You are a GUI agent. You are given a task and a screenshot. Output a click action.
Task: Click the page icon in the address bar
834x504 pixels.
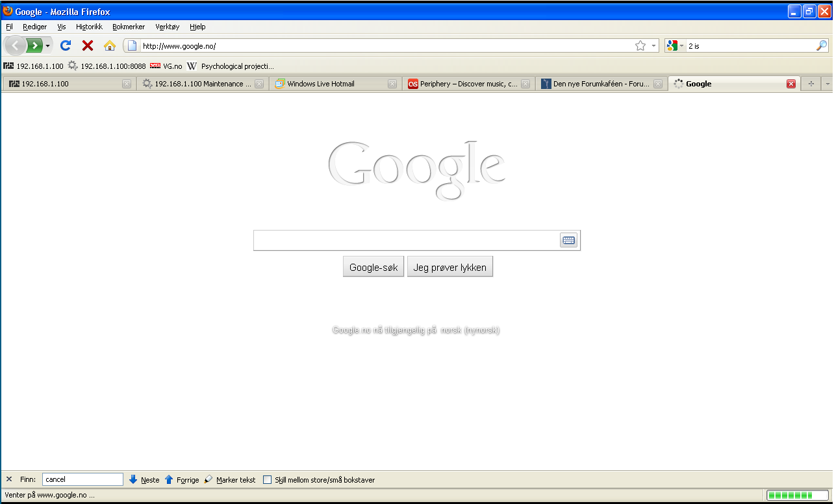(x=132, y=45)
